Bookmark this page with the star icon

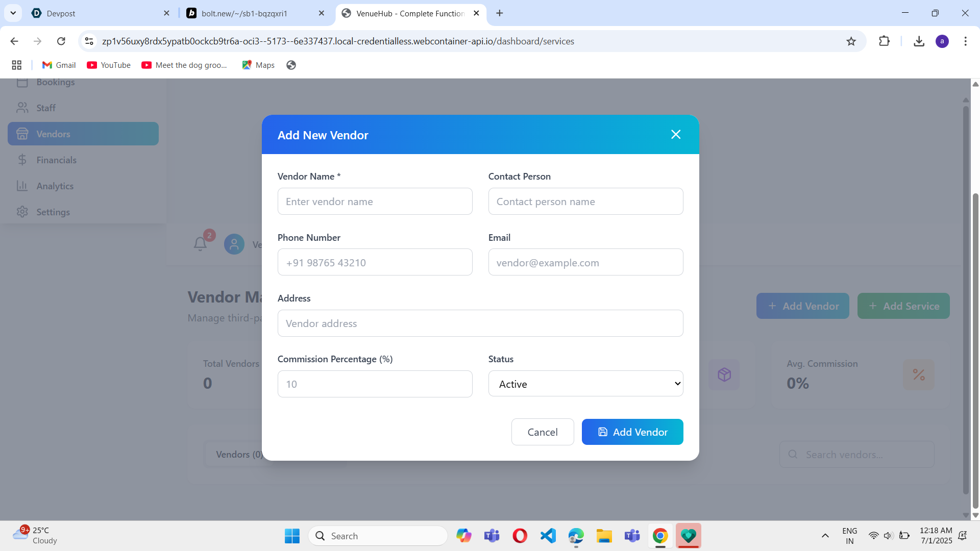point(851,41)
